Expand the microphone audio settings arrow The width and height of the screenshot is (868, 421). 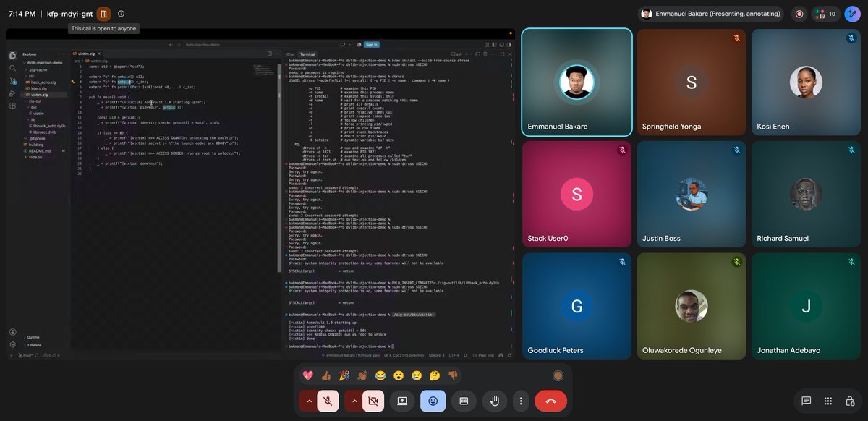point(309,401)
